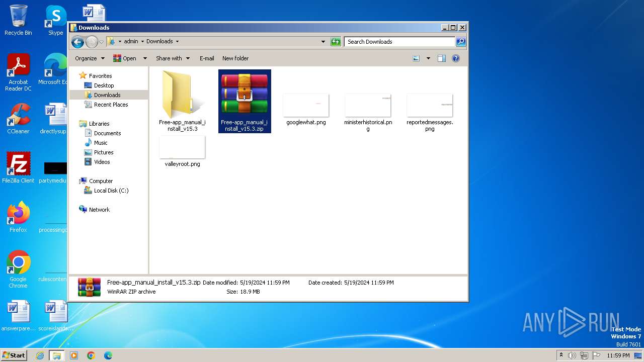Image resolution: width=644 pixels, height=362 pixels.
Task: Show hidden tray icons arrow
Action: (x=561, y=355)
